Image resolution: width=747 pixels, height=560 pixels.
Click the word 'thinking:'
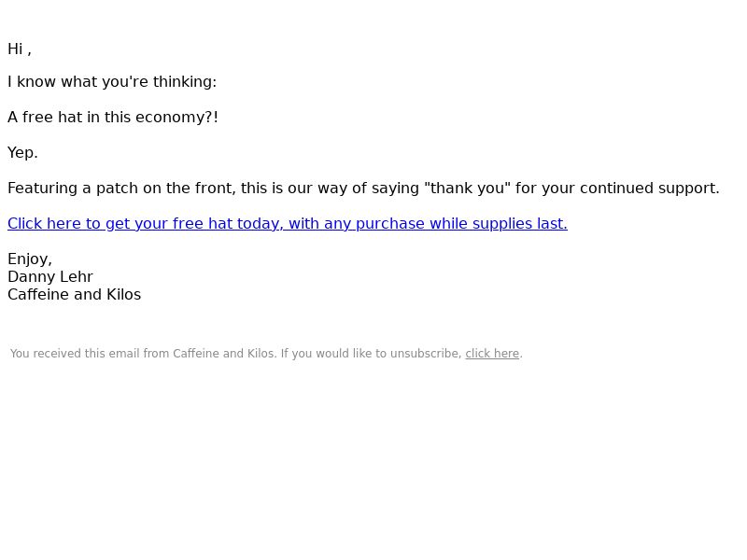pyautogui.click(x=185, y=82)
